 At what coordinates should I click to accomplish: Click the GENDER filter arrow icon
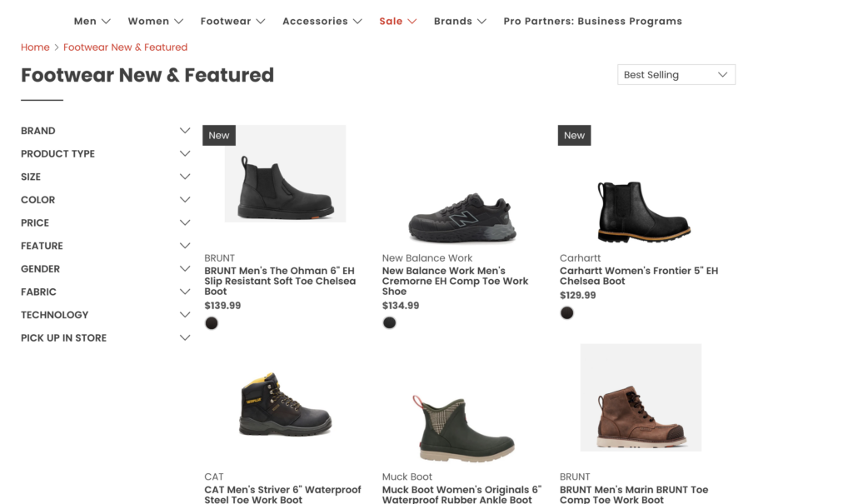(x=185, y=269)
